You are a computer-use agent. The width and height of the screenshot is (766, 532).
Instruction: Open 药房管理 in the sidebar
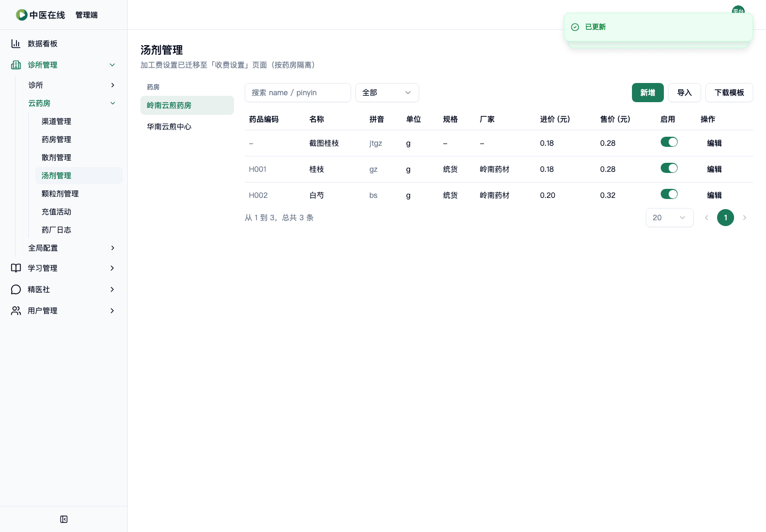point(79,139)
